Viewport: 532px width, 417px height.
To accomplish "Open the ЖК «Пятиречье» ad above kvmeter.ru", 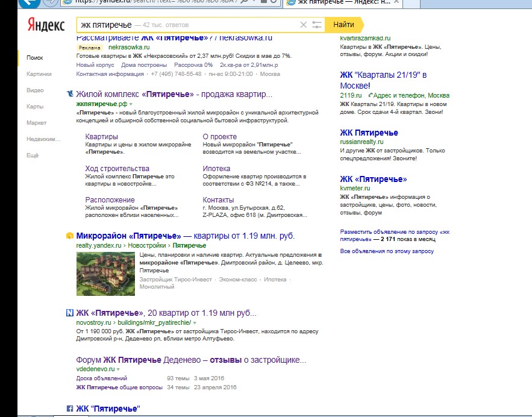I will 373,179.
